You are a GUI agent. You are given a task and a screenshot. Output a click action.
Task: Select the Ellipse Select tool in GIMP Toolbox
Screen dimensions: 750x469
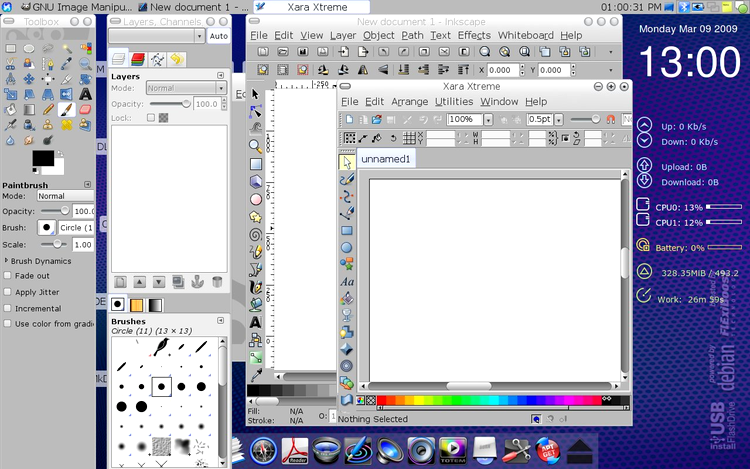pyautogui.click(x=29, y=48)
